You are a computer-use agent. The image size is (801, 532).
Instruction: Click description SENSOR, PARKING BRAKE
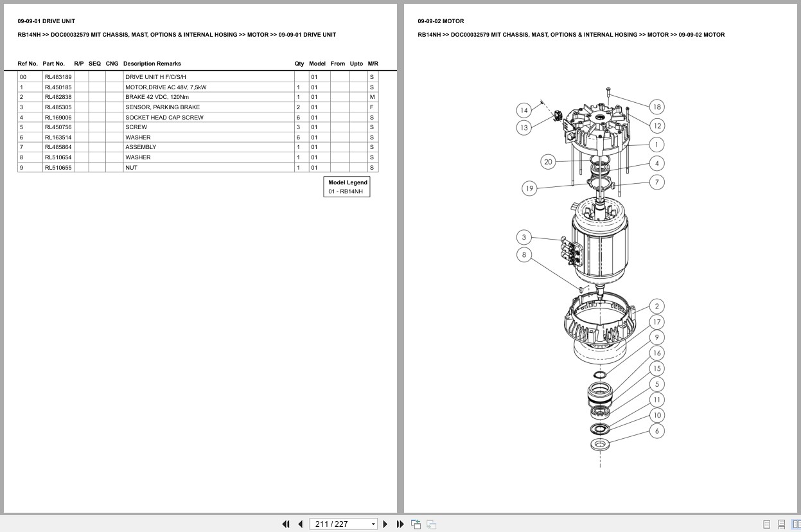pyautogui.click(x=163, y=107)
